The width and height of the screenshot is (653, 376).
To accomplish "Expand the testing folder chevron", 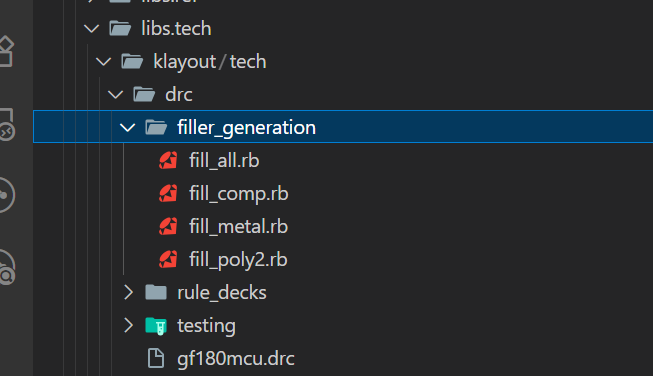I will click(128, 325).
